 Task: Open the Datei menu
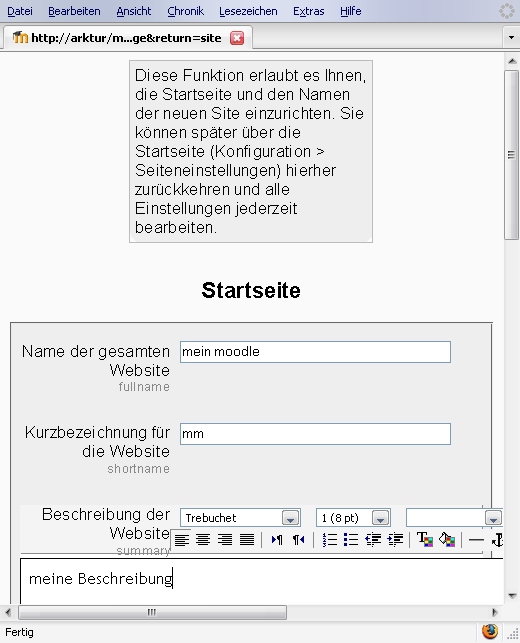(x=20, y=11)
